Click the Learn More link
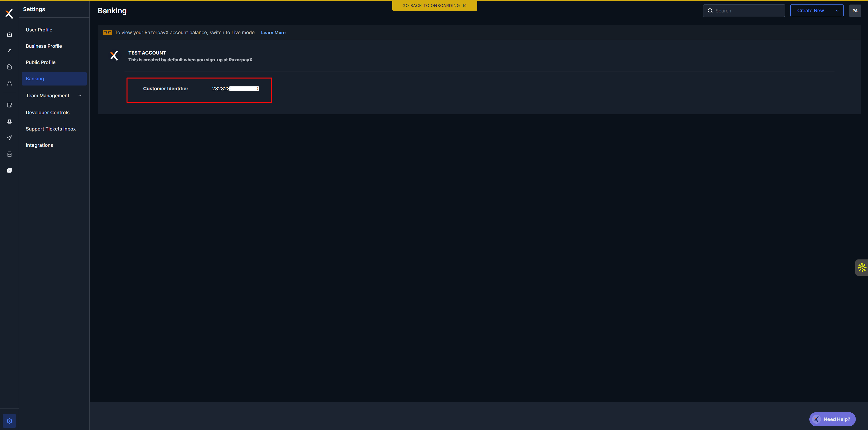Screen dimensions: 868x430 pyautogui.click(x=273, y=33)
